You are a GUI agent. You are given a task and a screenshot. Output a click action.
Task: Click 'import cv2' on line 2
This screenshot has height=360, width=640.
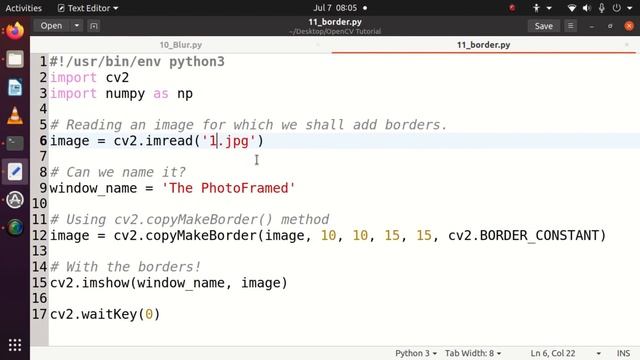click(89, 78)
